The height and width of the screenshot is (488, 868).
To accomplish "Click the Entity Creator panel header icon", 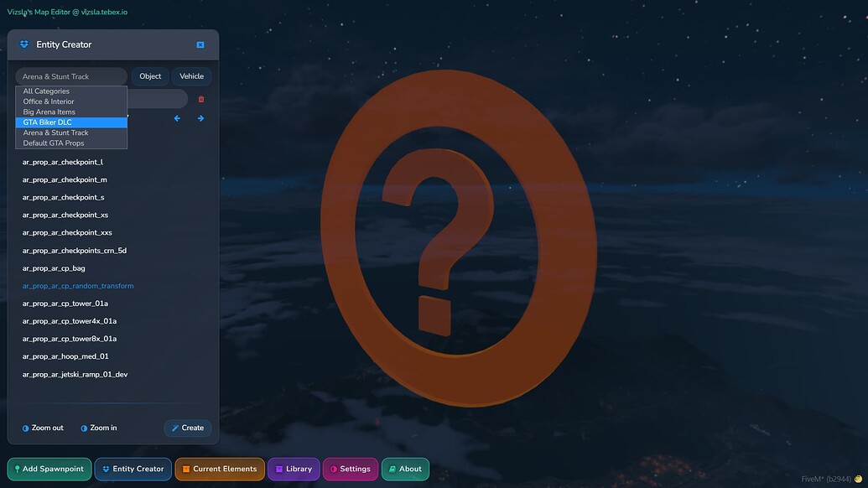I will (23, 44).
